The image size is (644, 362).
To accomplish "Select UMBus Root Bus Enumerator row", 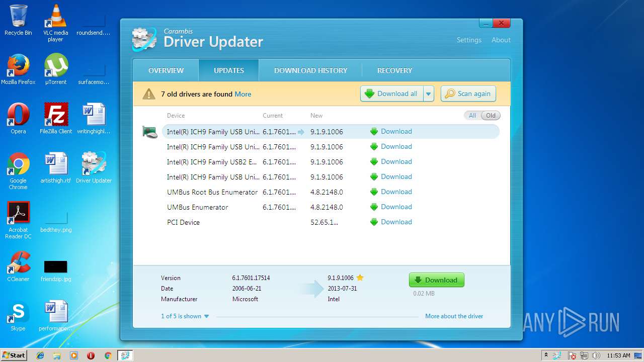I will (331, 192).
